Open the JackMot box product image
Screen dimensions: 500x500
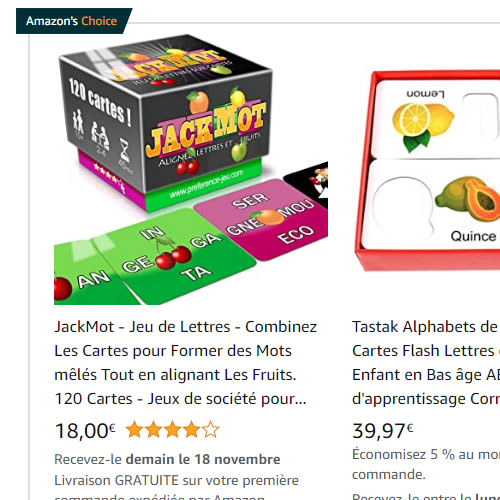191,169
